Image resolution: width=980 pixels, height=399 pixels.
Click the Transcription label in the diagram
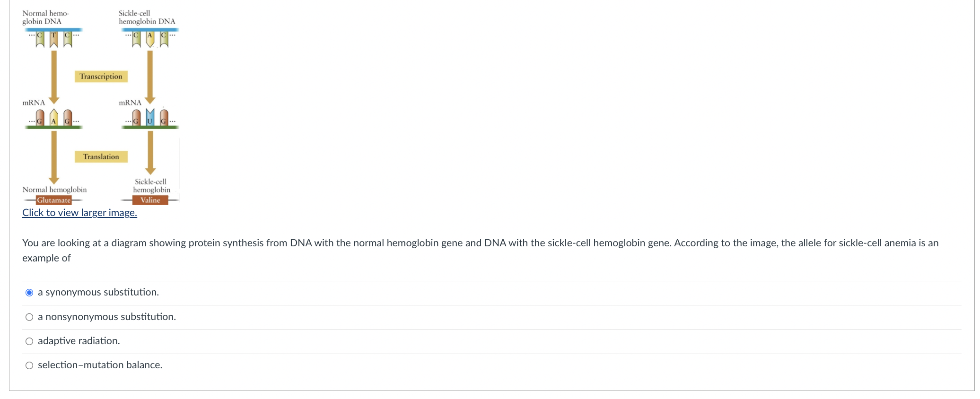101,76
